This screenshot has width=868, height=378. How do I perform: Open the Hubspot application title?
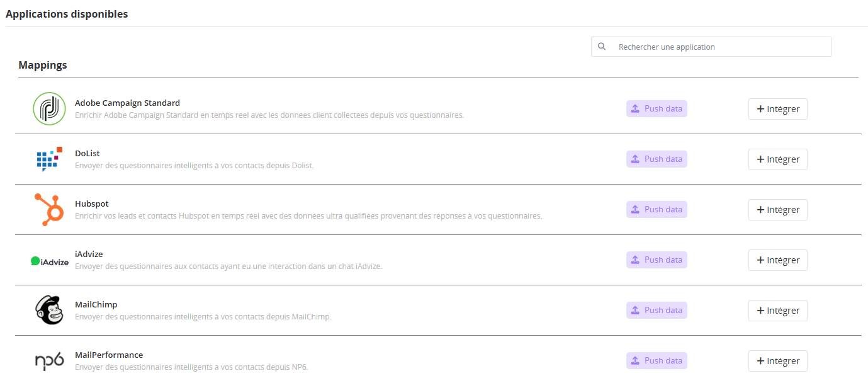[92, 203]
